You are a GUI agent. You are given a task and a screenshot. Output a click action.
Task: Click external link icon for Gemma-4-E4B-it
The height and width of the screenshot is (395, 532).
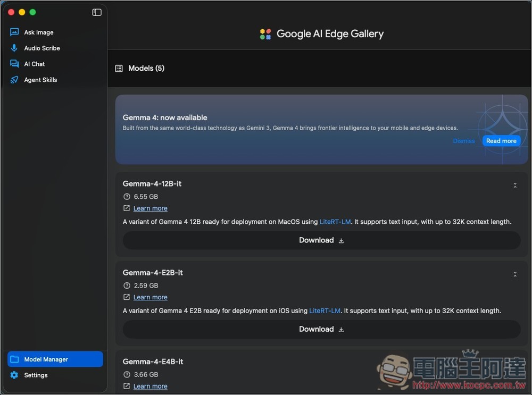click(x=127, y=386)
